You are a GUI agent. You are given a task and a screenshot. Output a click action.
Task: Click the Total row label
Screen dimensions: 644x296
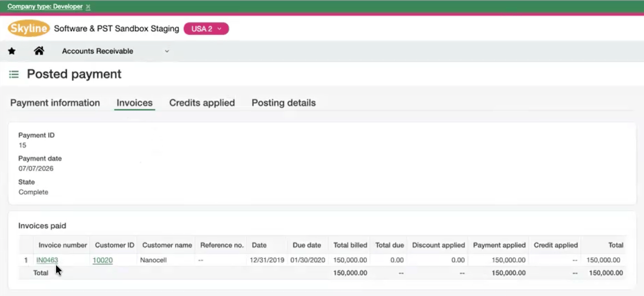click(41, 273)
